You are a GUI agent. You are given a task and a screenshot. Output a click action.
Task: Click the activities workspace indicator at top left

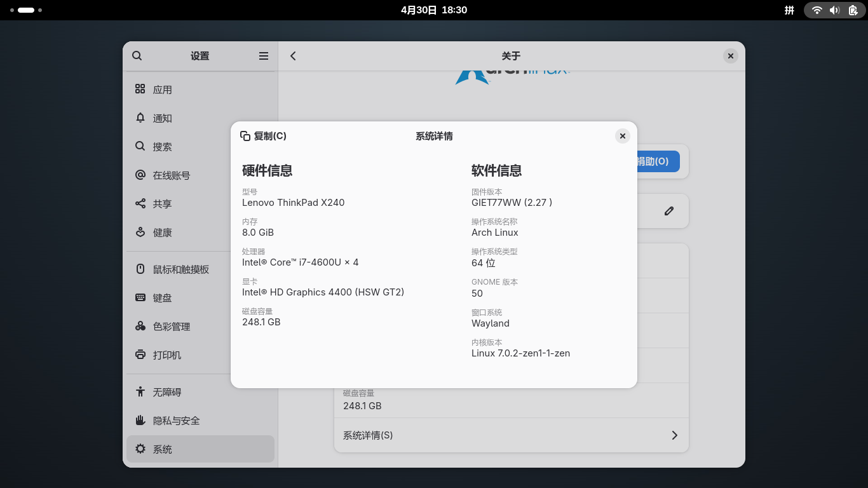(26, 10)
